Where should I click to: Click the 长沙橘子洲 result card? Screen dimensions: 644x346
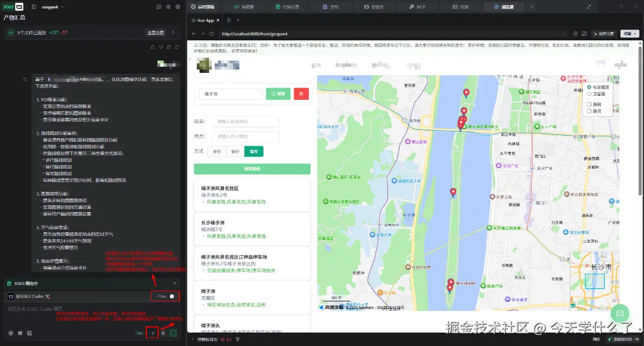(x=252, y=229)
